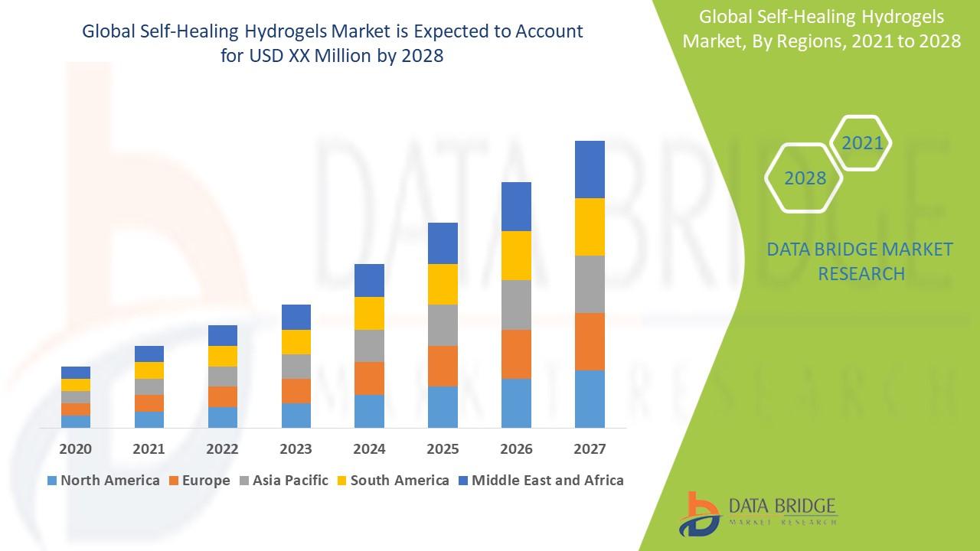The height and width of the screenshot is (551, 980).
Task: Click the Asia Pacific gray legend swatch
Action: tap(245, 481)
